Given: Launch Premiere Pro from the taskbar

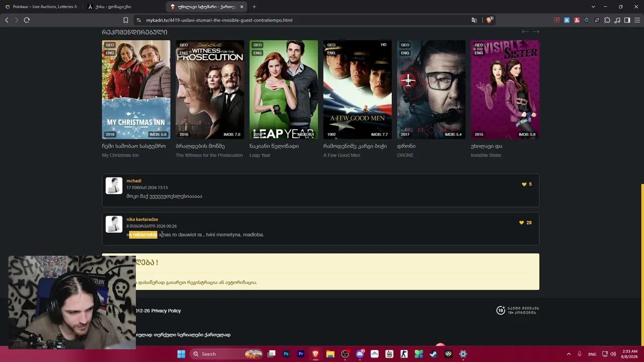Looking at the screenshot, I should click(301, 354).
